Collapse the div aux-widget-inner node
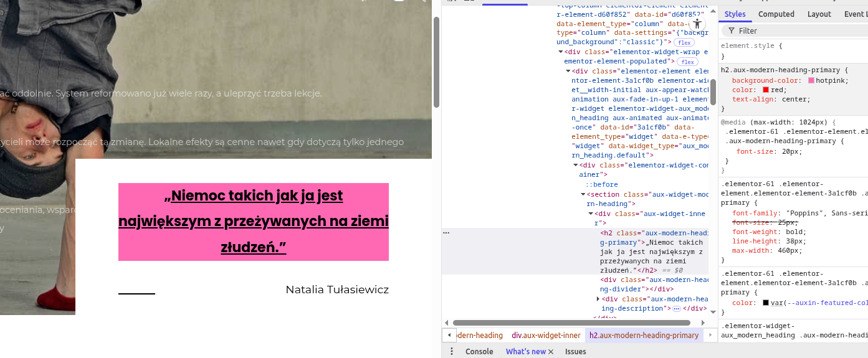 point(591,214)
